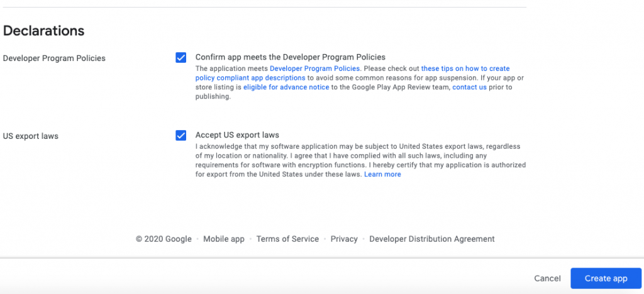Open the Privacy footer link
Screen dimensions: 644x294
point(344,239)
